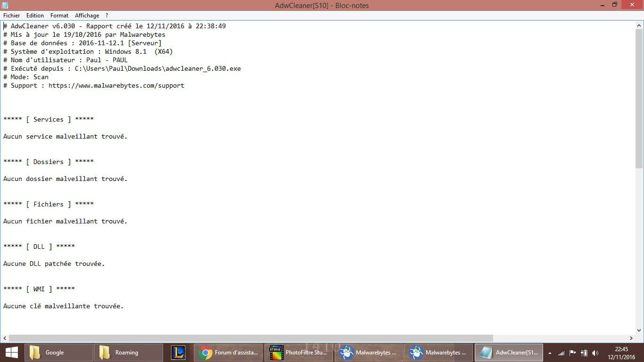Click the line "# Nom d'utilisateur : Paul - PAUL"
The image size is (644, 362).
pyautogui.click(x=66, y=60)
